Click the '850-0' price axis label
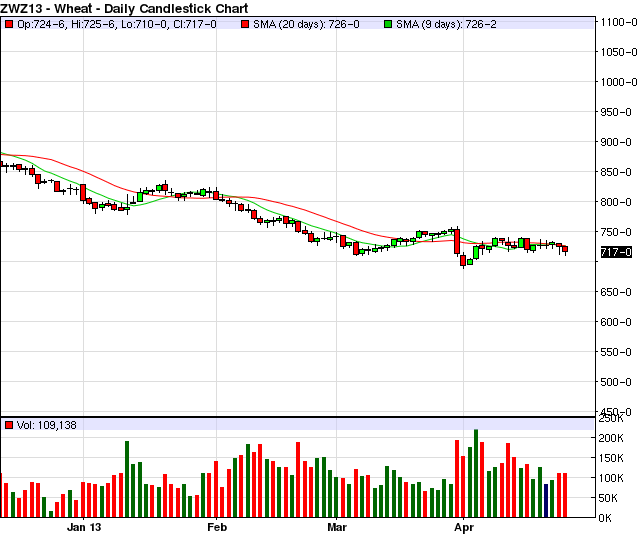This screenshot has height=536, width=640. pyautogui.click(x=616, y=172)
